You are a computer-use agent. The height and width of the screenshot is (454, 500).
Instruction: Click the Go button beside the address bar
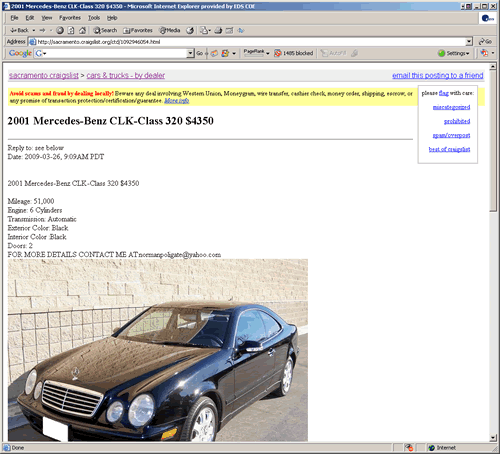pos(485,42)
